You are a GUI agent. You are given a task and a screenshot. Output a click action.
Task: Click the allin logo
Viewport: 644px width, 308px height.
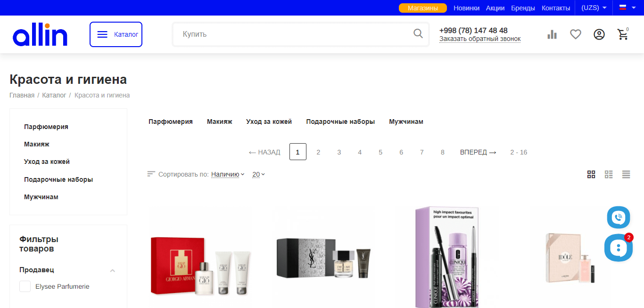[x=40, y=34]
